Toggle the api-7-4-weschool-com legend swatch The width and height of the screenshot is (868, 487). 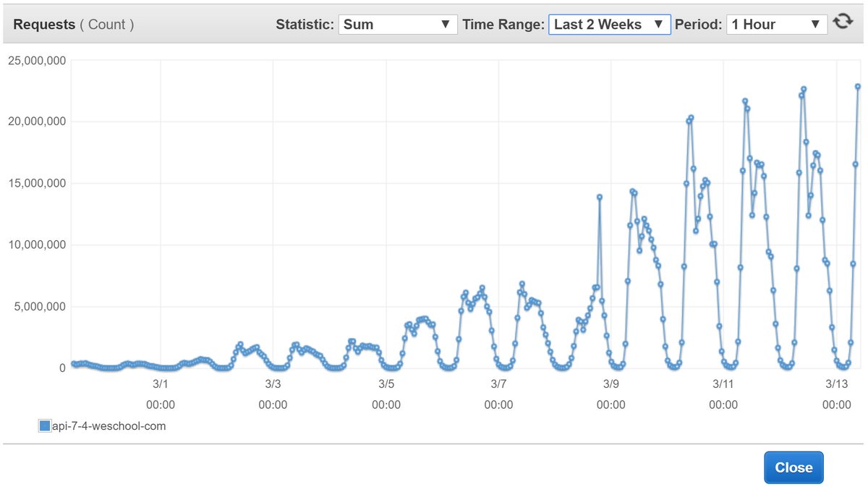[x=45, y=426]
